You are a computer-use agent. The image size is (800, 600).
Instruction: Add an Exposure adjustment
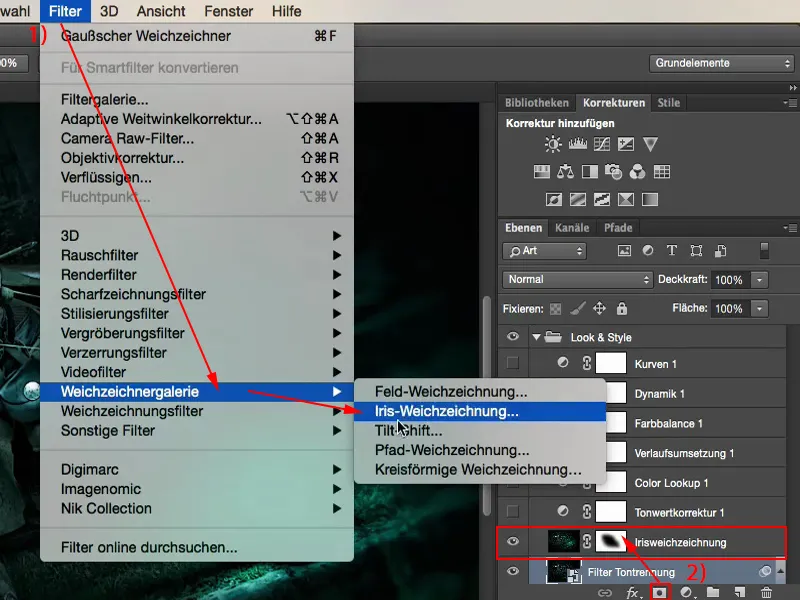pos(626,144)
